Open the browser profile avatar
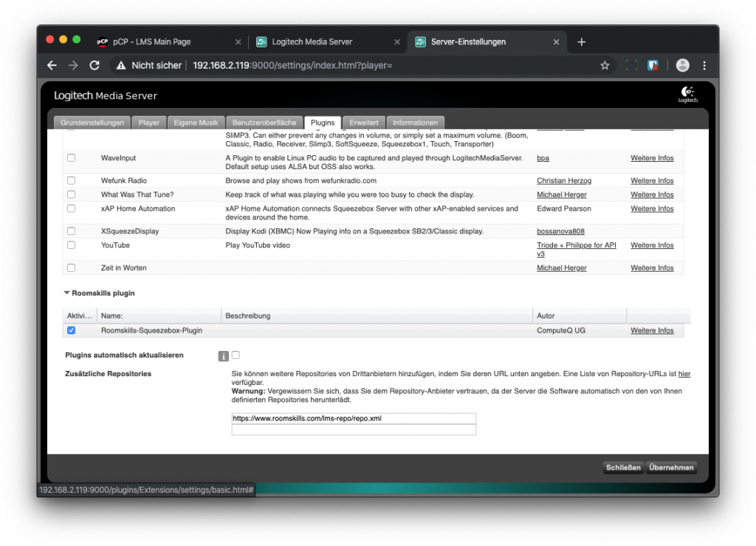This screenshot has width=756, height=546. tap(682, 65)
